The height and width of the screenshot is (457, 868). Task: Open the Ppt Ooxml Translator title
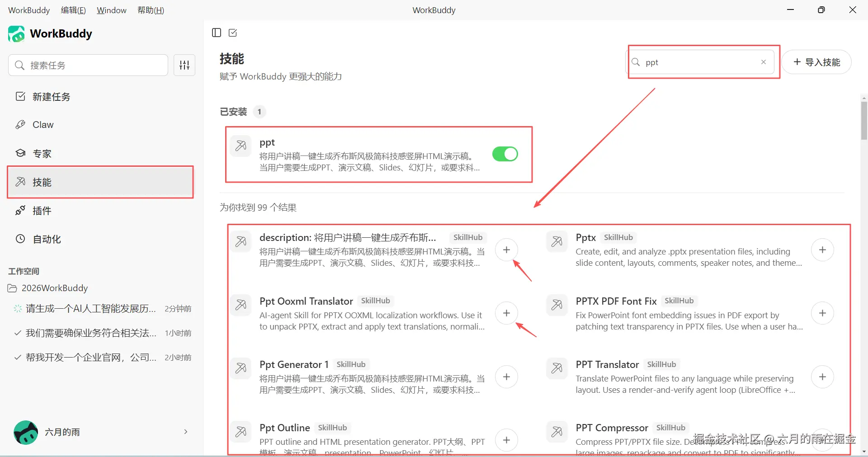coord(306,302)
